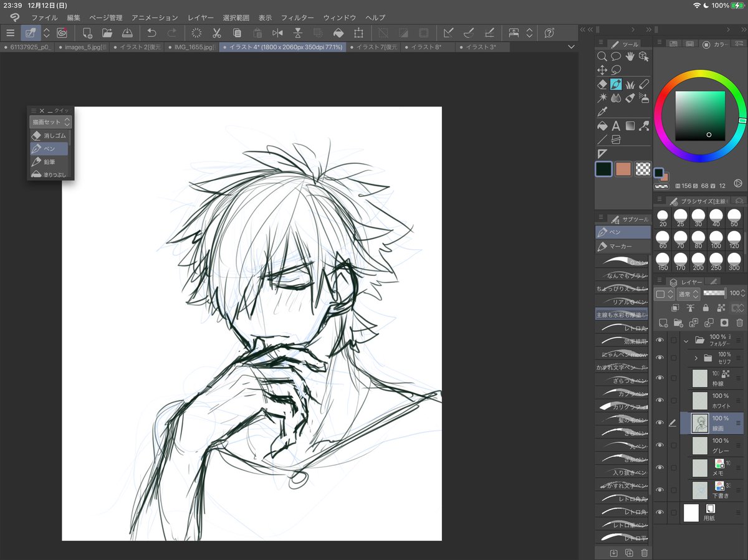Open the ファイル menu

pyautogui.click(x=44, y=18)
